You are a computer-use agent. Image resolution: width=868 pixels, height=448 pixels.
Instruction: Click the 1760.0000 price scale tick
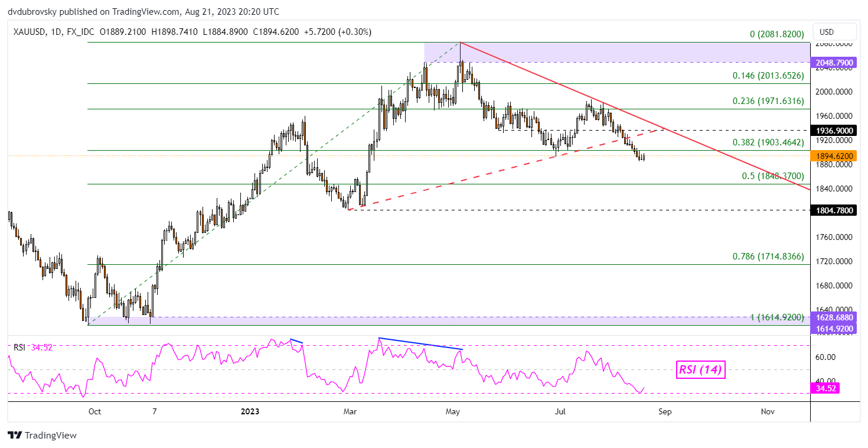coord(833,238)
